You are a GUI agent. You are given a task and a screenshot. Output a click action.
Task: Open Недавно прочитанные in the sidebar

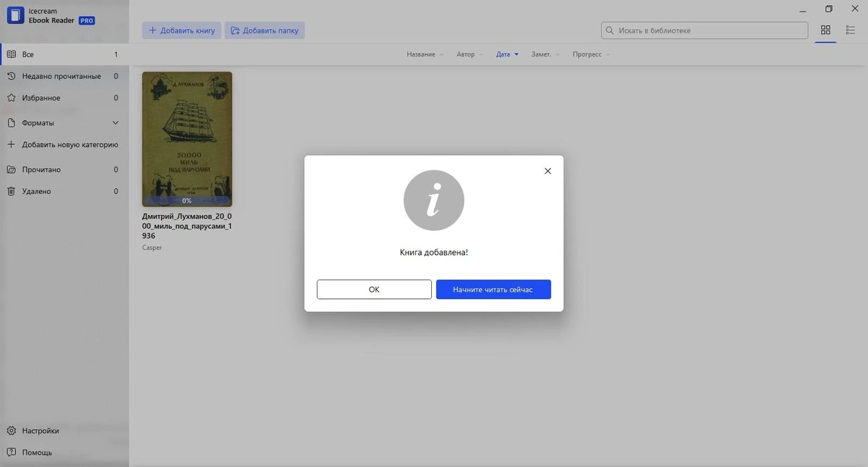pyautogui.click(x=64, y=76)
